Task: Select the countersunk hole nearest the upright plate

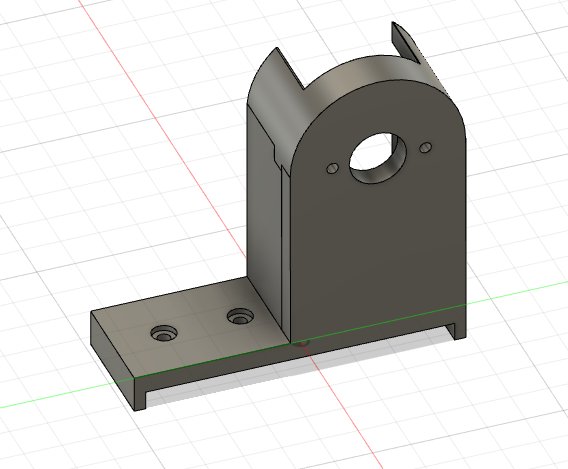Action: (x=240, y=317)
